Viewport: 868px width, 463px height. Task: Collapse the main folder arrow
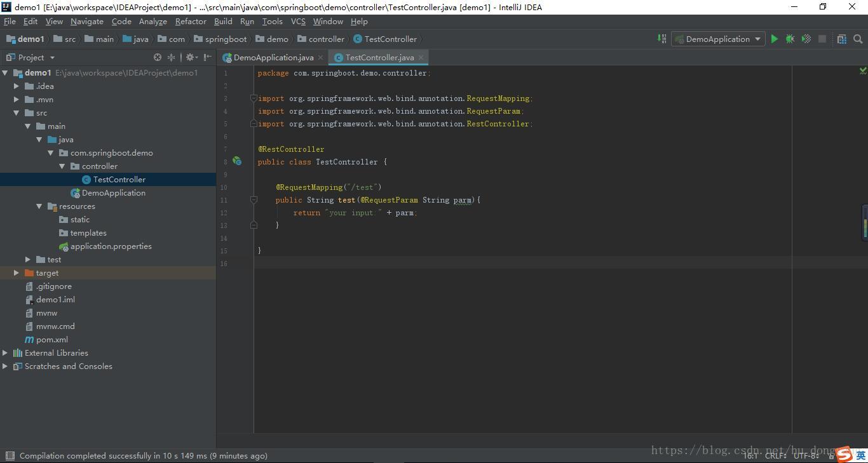(x=28, y=126)
